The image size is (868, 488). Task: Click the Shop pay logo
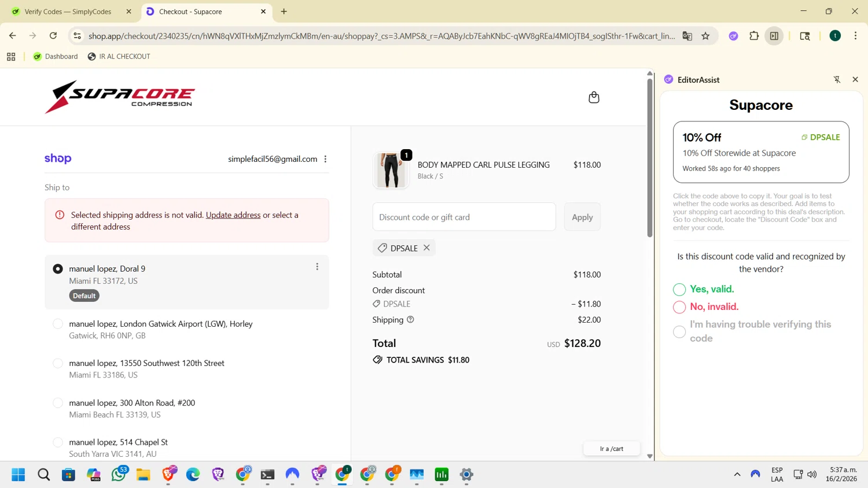[58, 158]
